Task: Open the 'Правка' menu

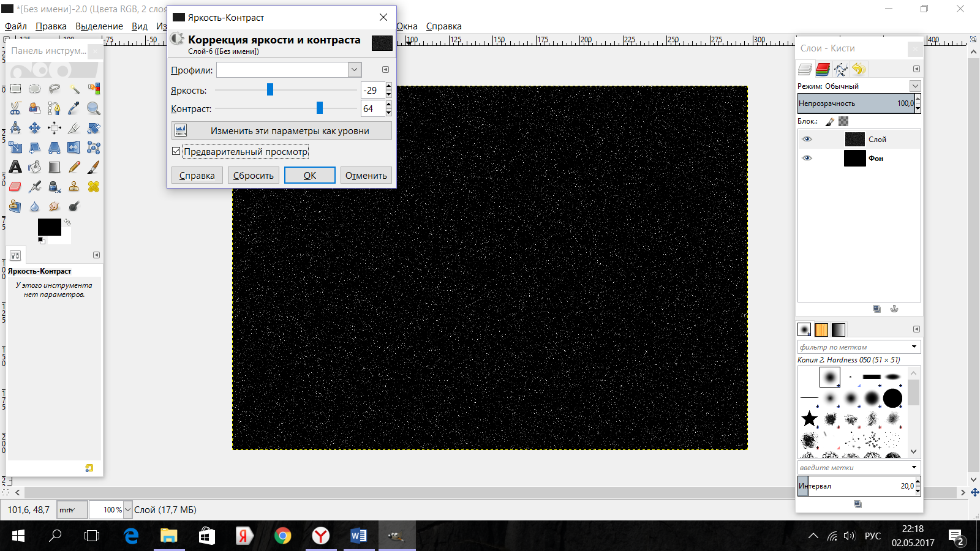Action: 51,26
